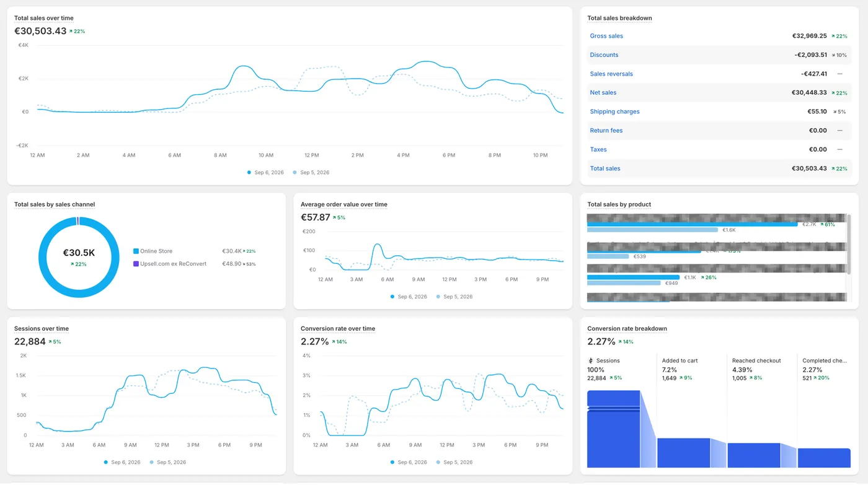The image size is (868, 485).
Task: Click the 7.2% added to cart rate
Action: click(x=670, y=369)
